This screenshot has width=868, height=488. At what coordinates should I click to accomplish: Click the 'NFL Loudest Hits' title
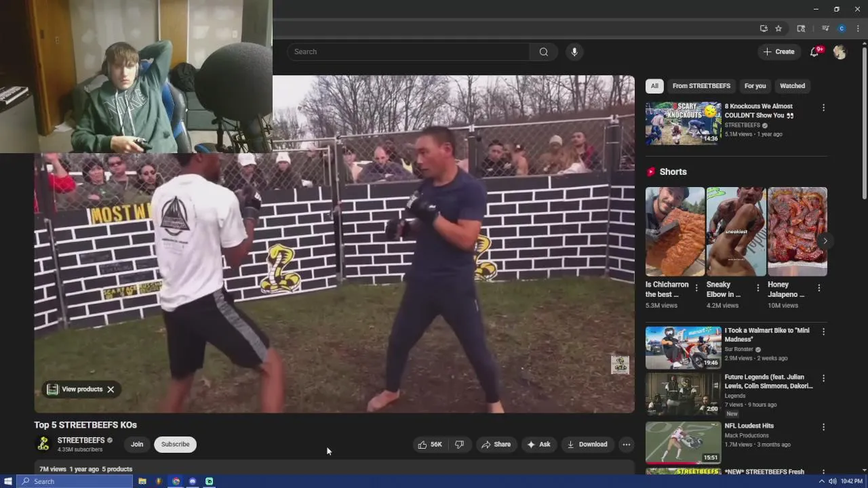749,426
